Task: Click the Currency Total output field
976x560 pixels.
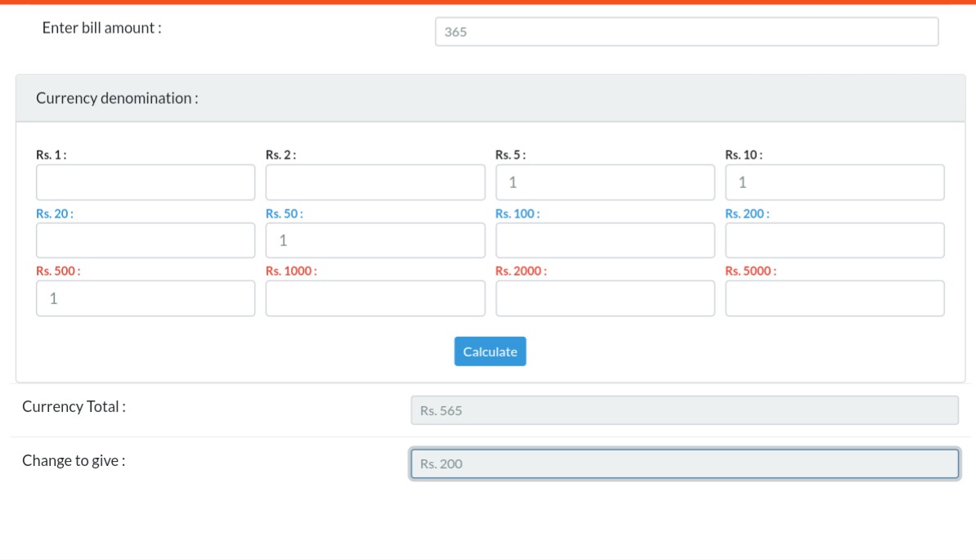Action: (x=684, y=410)
